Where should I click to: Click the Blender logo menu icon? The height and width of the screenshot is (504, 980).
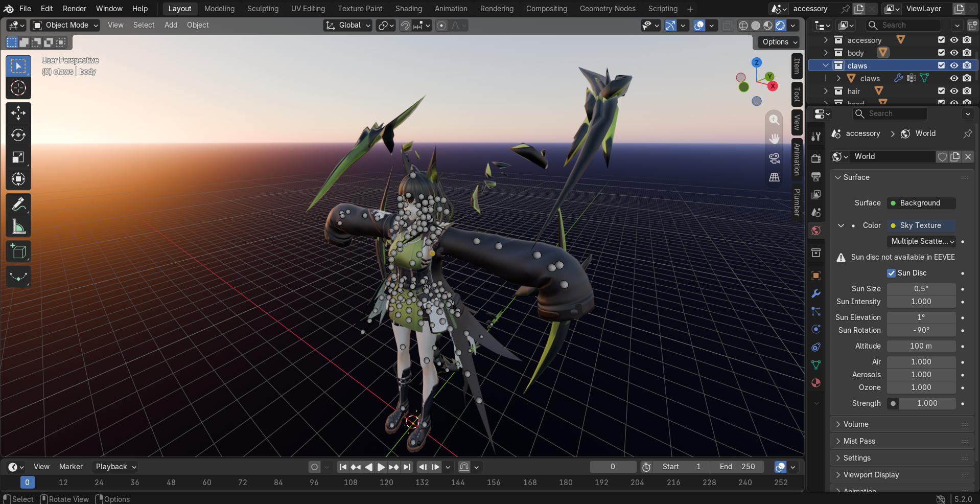click(x=9, y=9)
